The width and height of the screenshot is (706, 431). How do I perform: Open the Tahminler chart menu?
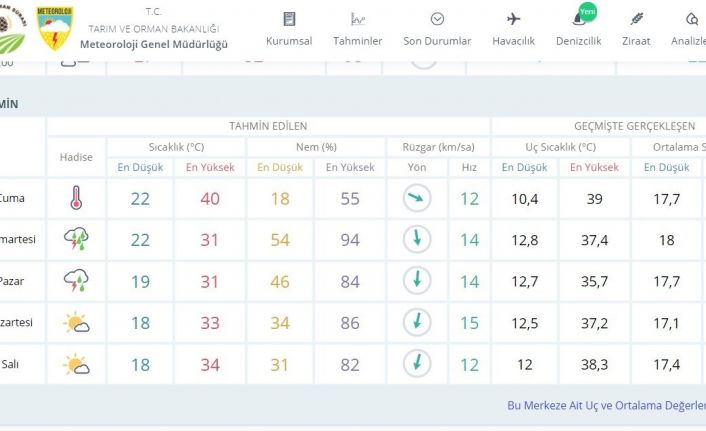click(357, 29)
